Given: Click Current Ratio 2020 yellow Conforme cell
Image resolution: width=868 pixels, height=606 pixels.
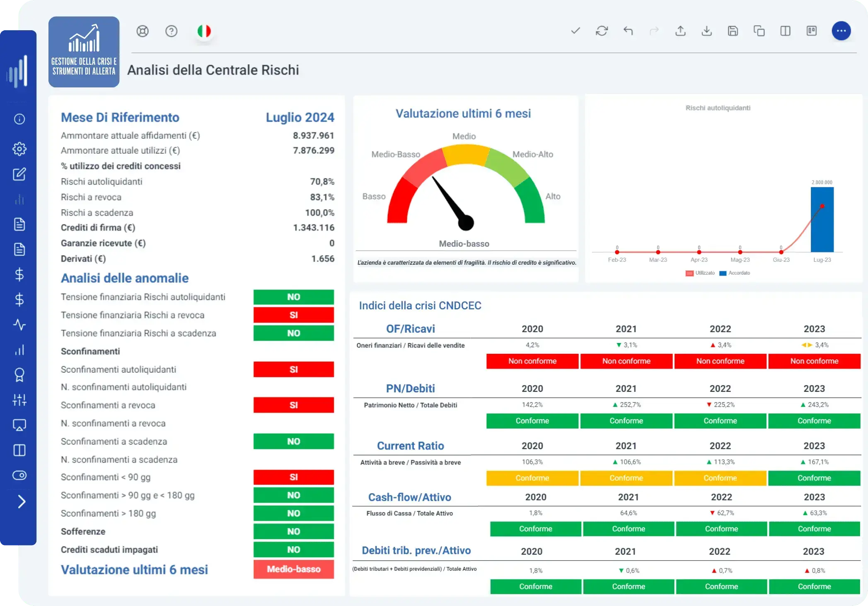Looking at the screenshot, I should point(532,478).
